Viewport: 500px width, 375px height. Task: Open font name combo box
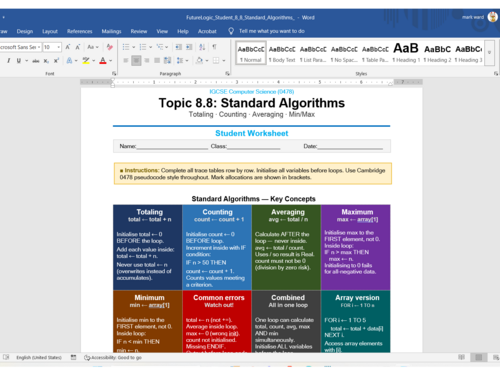tap(20, 47)
